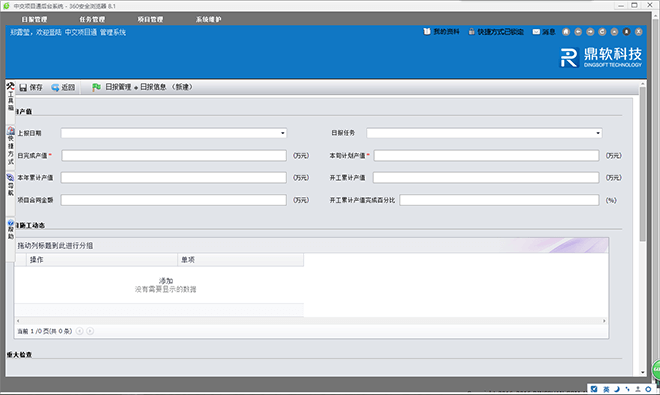Click the 开工累计产值完成百分比 input field
Viewport: 660px width, 395px height.
click(499, 200)
